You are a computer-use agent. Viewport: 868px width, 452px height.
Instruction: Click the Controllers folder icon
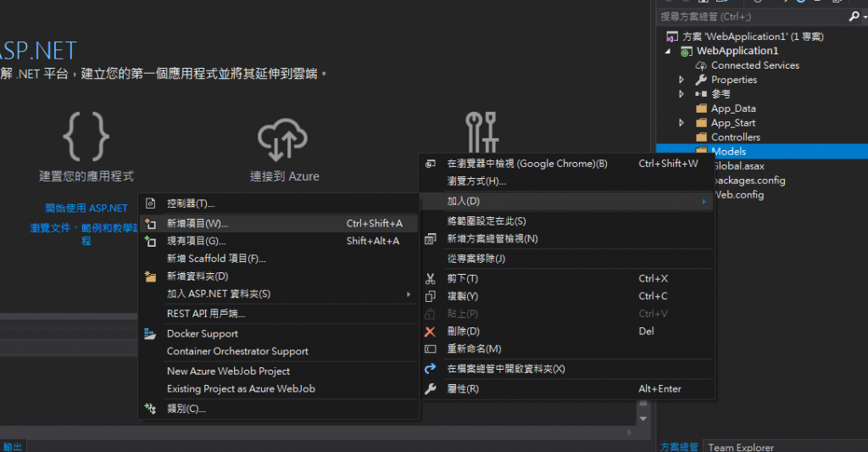pos(701,137)
